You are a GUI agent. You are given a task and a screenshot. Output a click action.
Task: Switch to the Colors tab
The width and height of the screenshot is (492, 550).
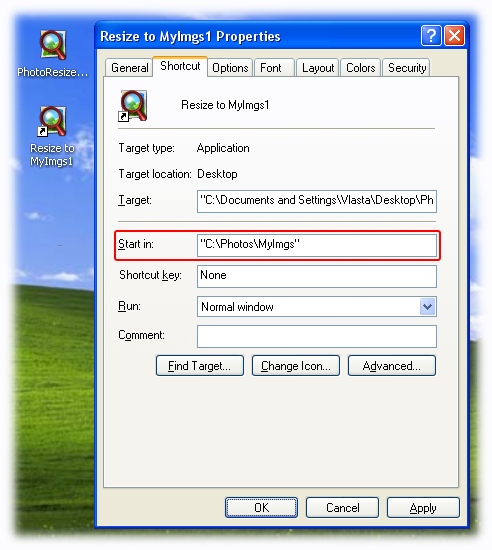point(360,67)
